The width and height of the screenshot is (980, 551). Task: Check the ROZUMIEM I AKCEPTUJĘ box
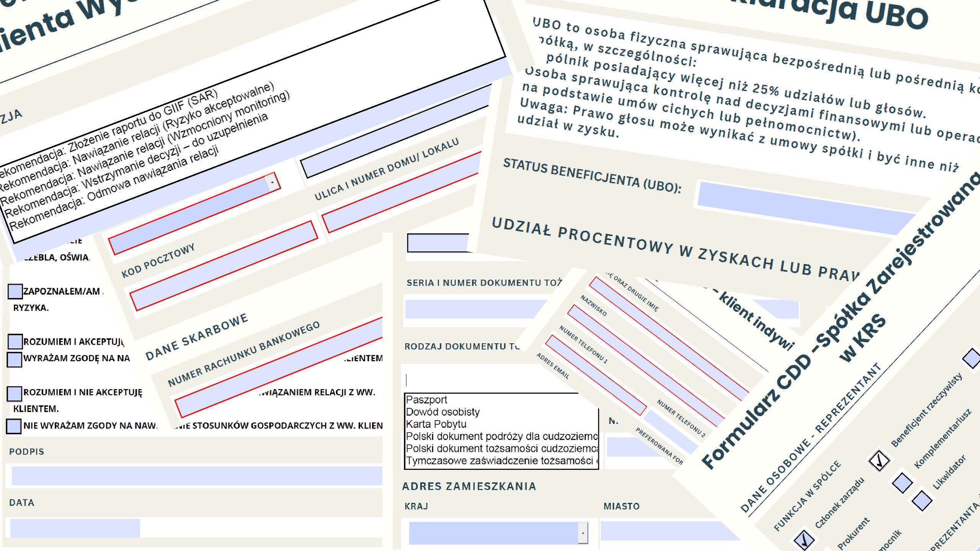coord(15,342)
